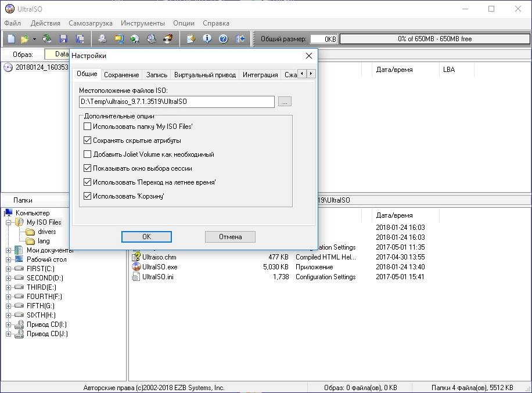Check 'Добавить Joliet Volume как необходимый'
532x393 pixels.
tap(87, 154)
